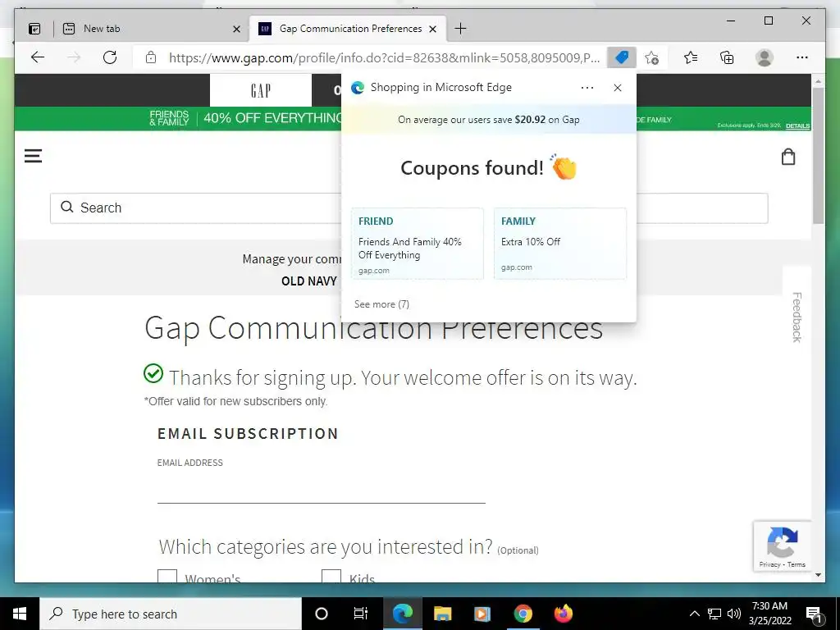
Task: Open Task View on the taskbar
Action: pyautogui.click(x=361, y=614)
